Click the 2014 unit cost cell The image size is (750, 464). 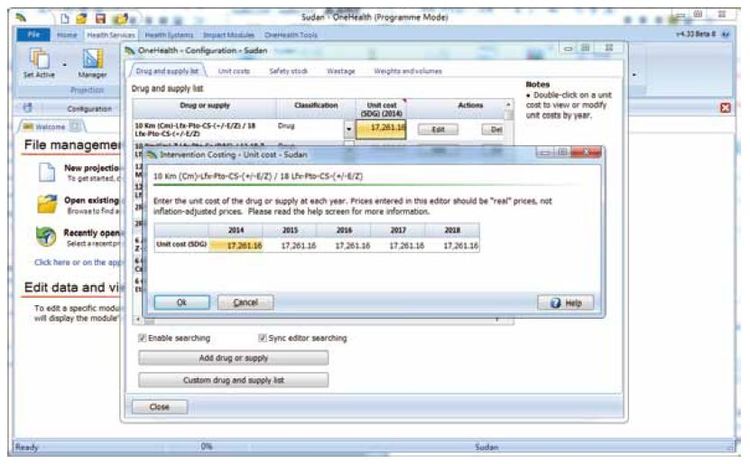click(x=236, y=245)
